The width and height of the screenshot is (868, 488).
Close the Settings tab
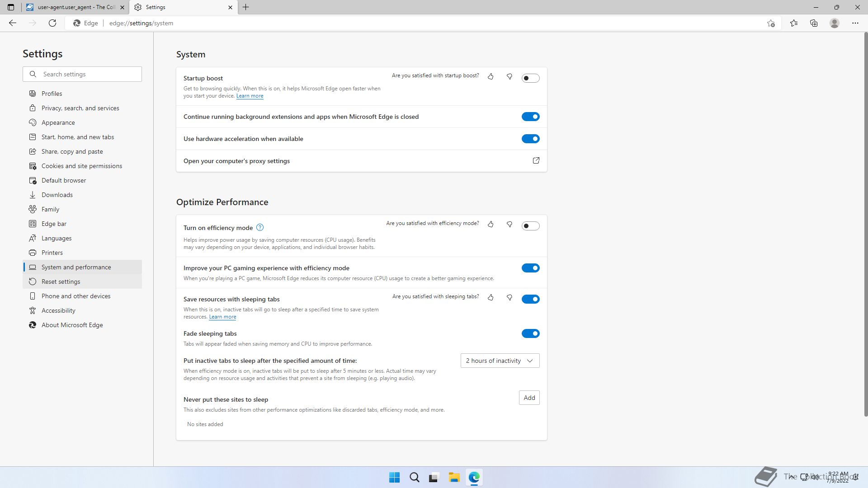[230, 7]
